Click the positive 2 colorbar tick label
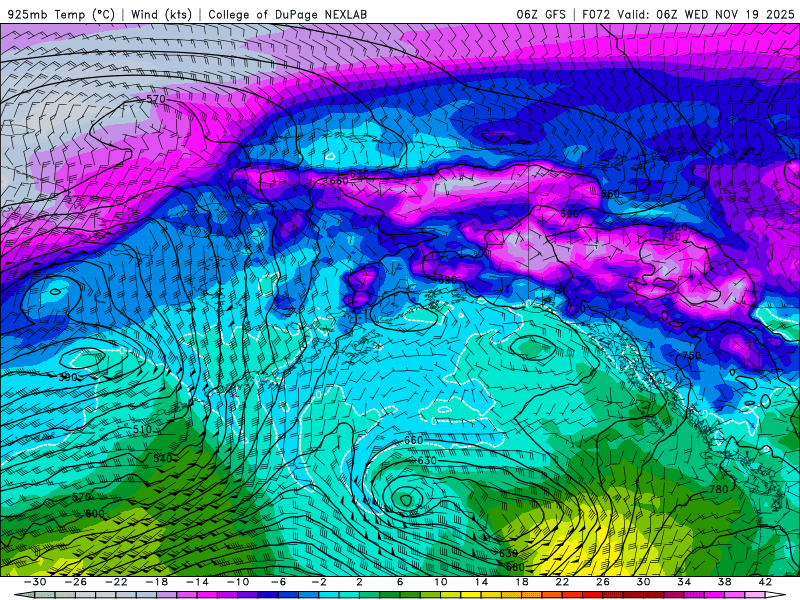Screen dimensions: 800x600 click(x=359, y=582)
